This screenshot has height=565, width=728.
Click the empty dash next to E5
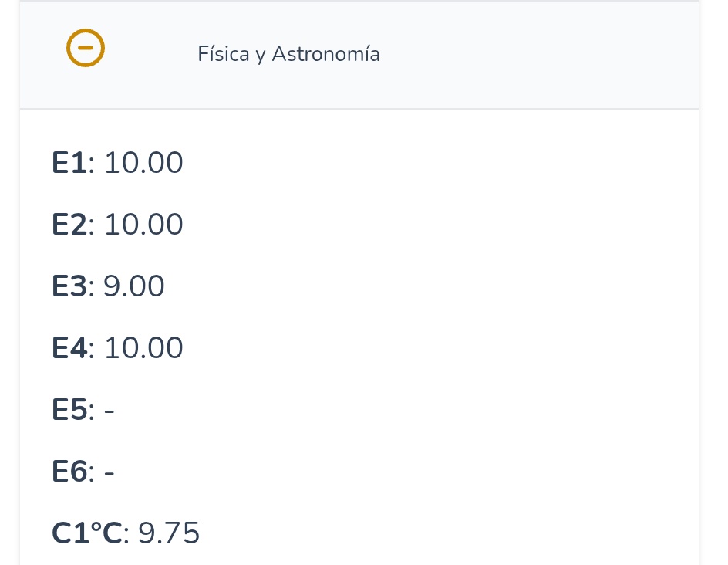[109, 411]
